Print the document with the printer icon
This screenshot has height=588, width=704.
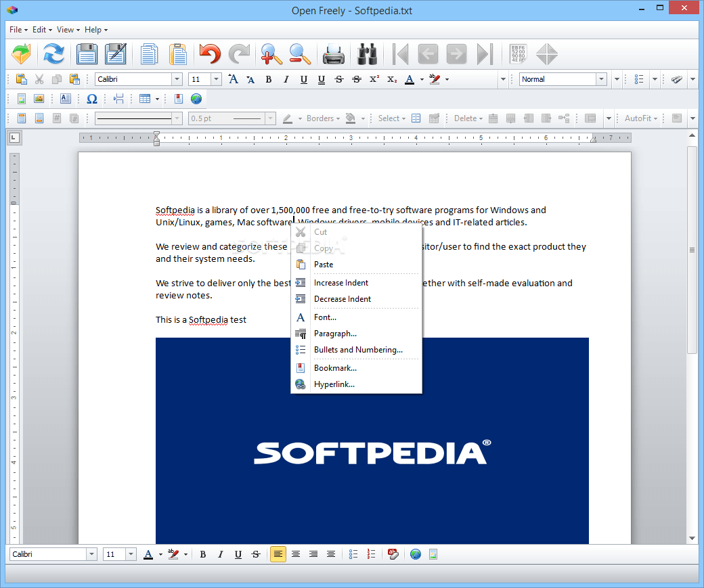(x=334, y=54)
